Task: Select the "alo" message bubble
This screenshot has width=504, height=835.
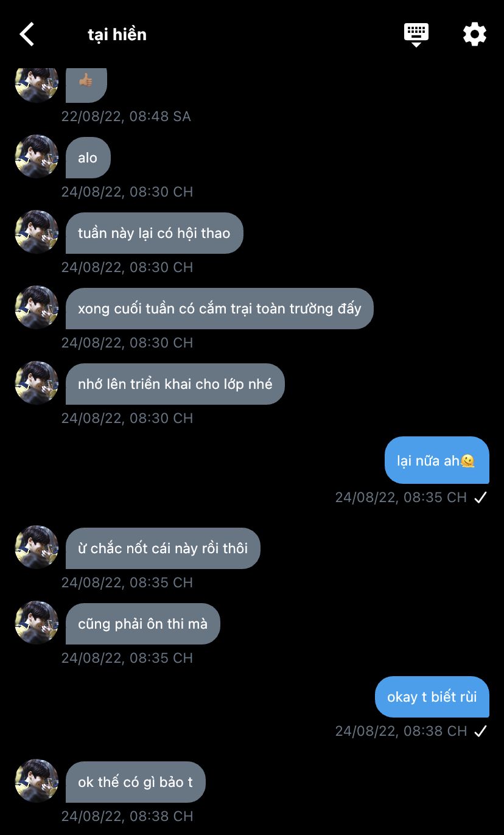Action: point(88,158)
